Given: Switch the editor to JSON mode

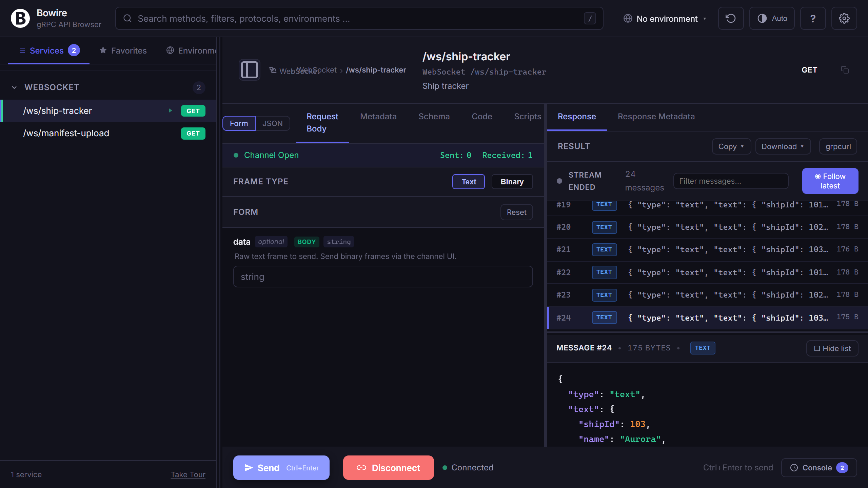Looking at the screenshot, I should [273, 123].
